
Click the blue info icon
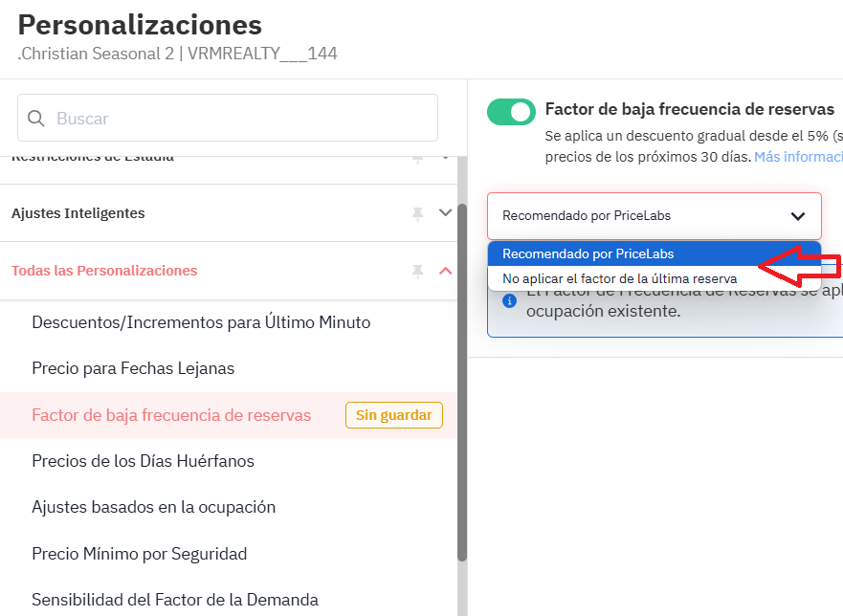point(510,301)
